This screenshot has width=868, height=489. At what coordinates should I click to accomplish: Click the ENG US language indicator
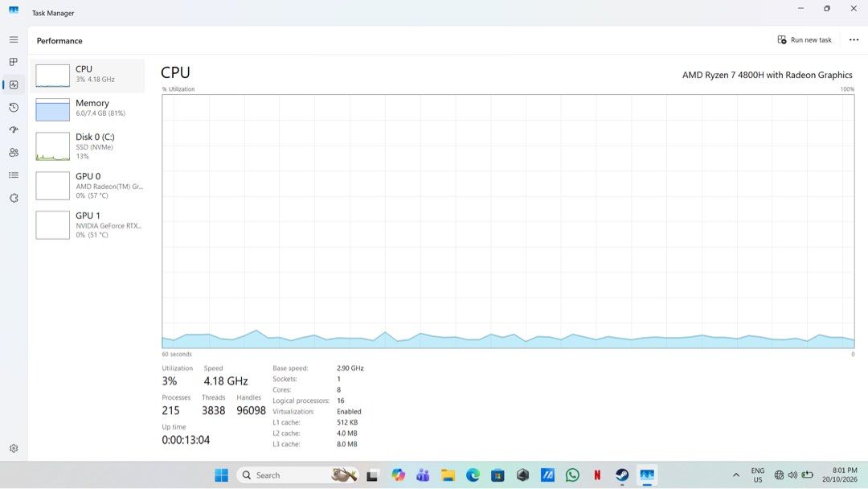pyautogui.click(x=757, y=475)
